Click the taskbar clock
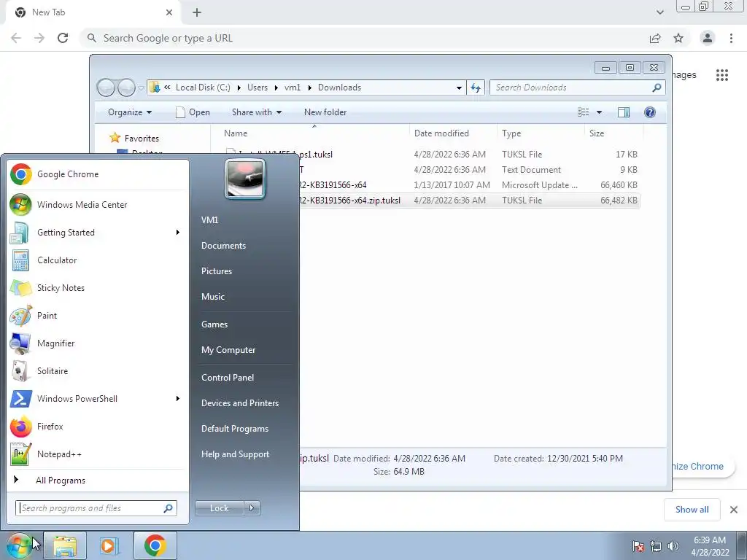747x560 pixels. coord(710,546)
